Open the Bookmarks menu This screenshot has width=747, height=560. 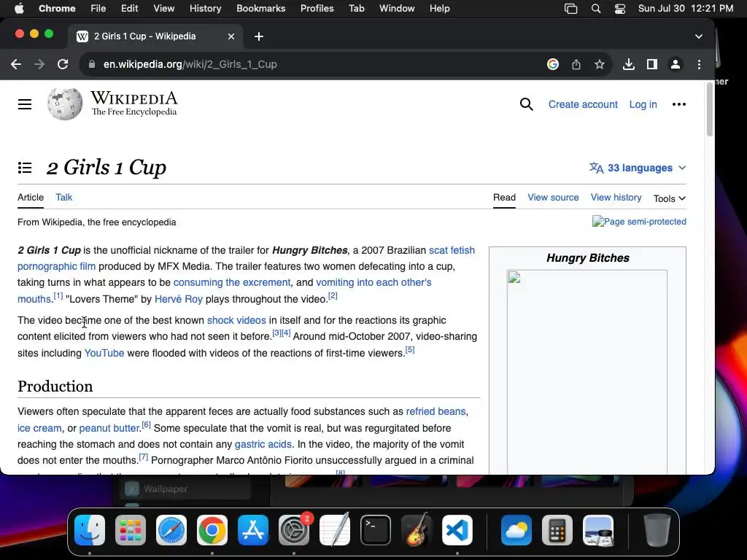[260, 9]
